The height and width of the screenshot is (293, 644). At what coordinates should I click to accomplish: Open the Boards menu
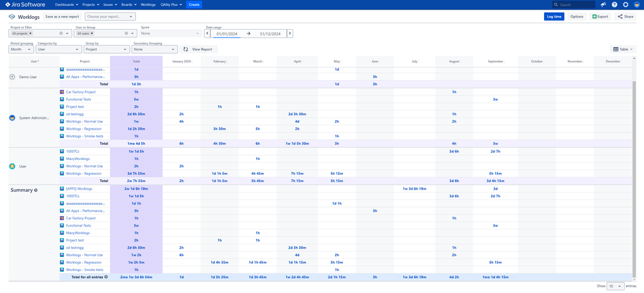coord(129,5)
